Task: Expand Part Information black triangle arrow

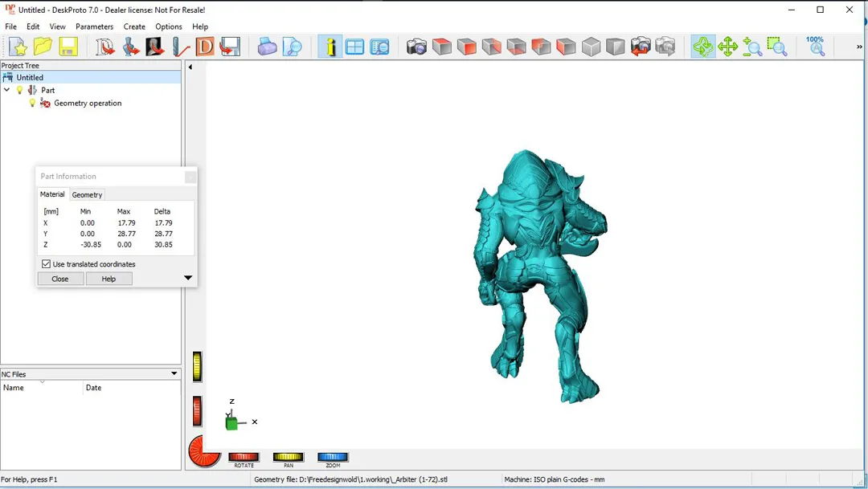Action: click(188, 278)
